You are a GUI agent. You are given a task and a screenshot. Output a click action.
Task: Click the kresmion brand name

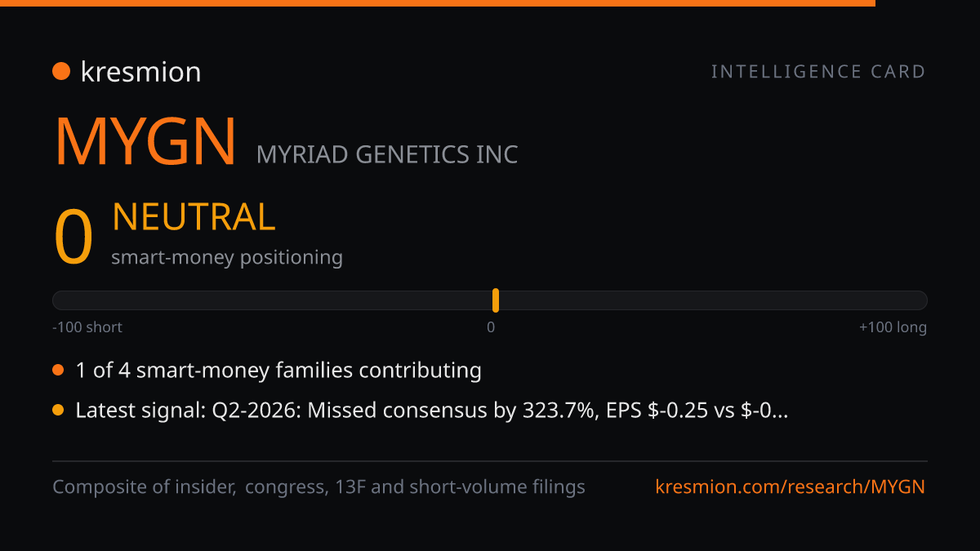click(140, 72)
